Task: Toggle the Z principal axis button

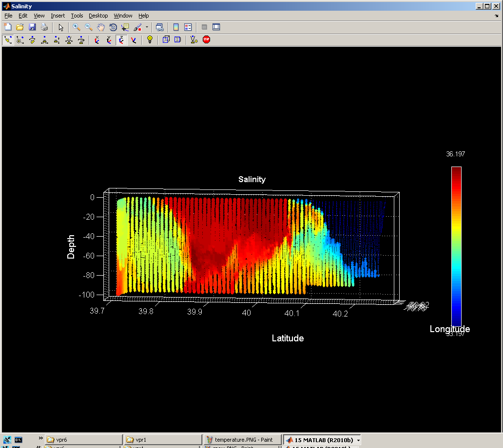Action: click(121, 40)
